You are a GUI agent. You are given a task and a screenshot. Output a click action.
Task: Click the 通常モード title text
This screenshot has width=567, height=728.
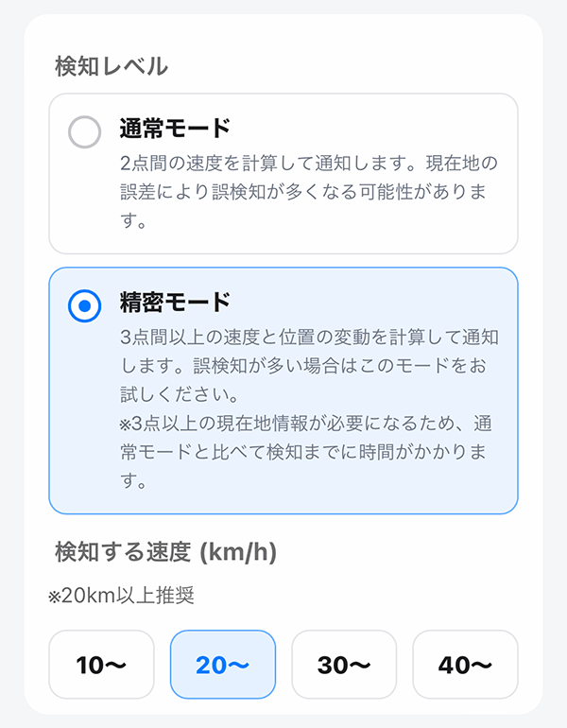pos(175,129)
